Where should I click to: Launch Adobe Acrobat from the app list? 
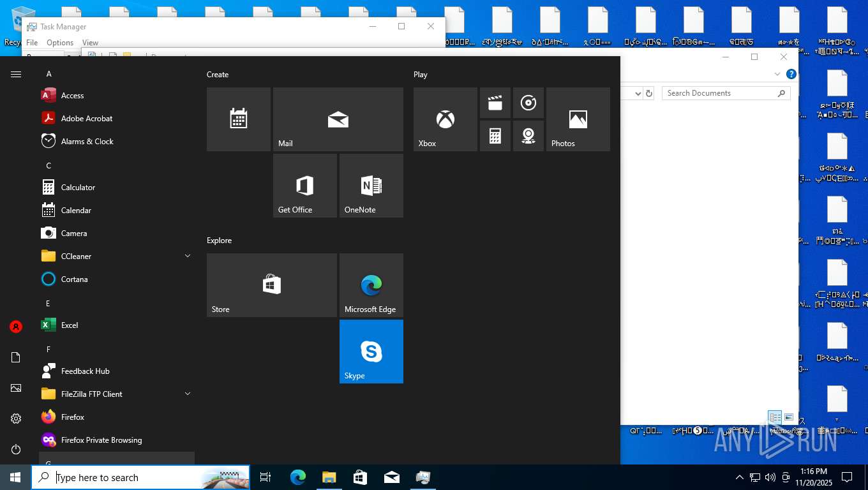click(117, 119)
